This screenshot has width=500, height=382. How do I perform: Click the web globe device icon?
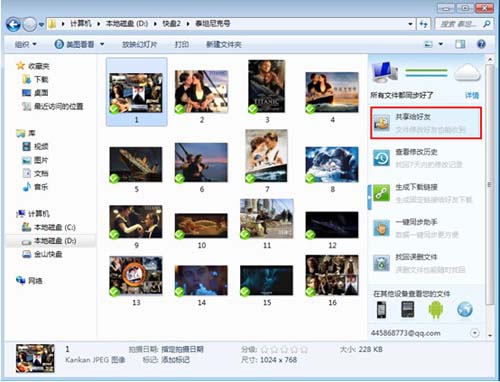click(465, 309)
